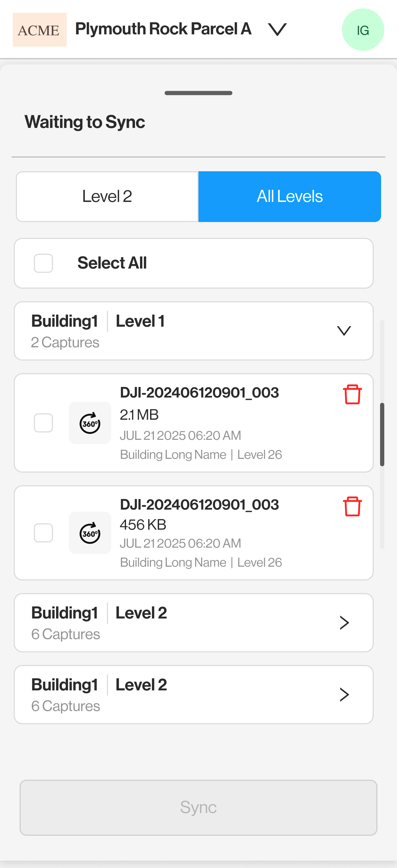Image resolution: width=397 pixels, height=868 pixels.
Task: Click the capture list scrollbar thumb
Action: (x=382, y=434)
